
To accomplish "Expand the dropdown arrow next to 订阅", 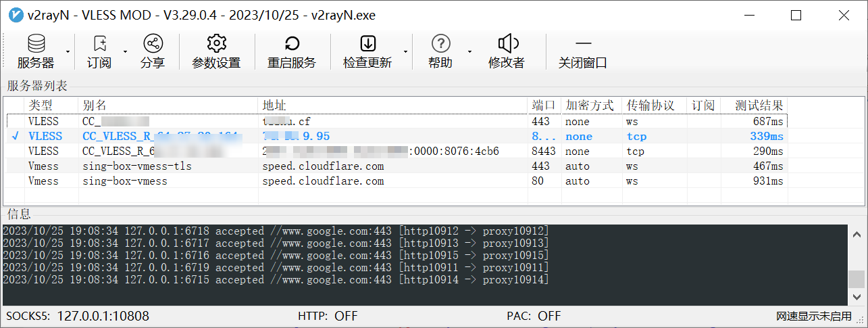I will [125, 51].
